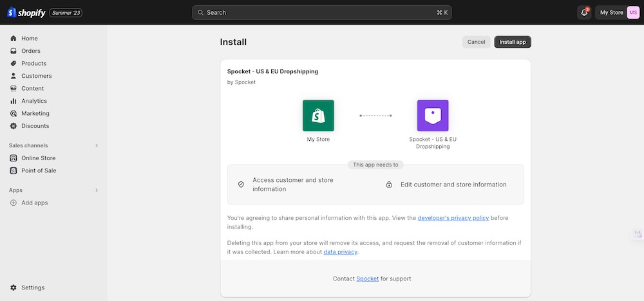Click the Settings gear icon
The height and width of the screenshot is (301, 644).
[x=14, y=287]
